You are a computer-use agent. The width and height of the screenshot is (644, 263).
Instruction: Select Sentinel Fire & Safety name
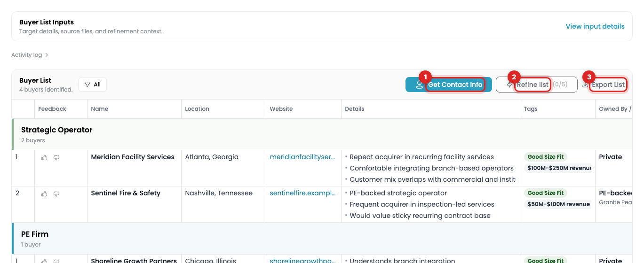point(126,193)
